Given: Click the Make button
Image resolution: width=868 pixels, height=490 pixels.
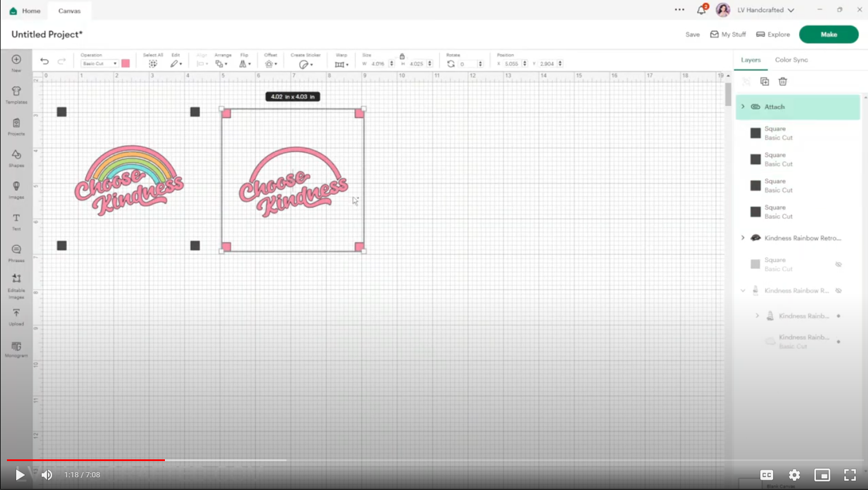Looking at the screenshot, I should click(829, 34).
